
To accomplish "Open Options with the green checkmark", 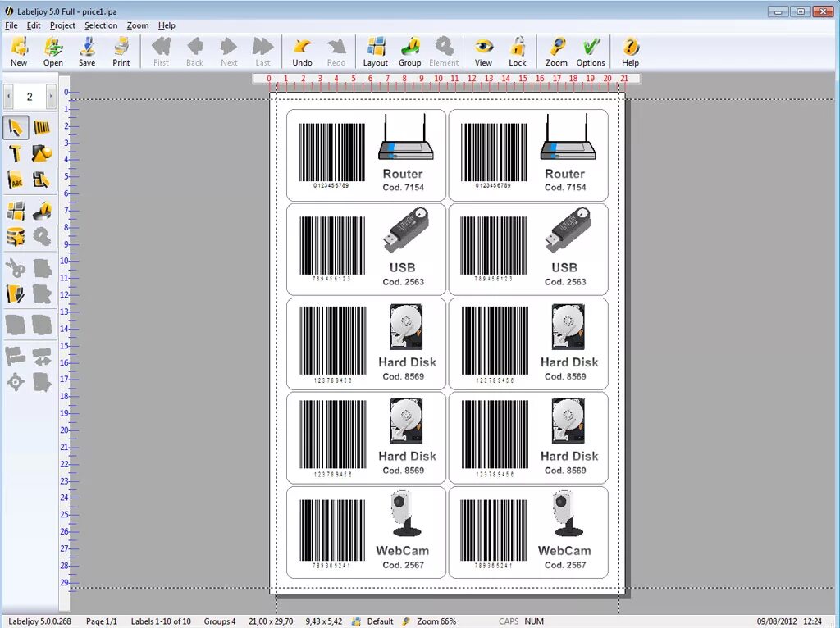I will tap(591, 52).
